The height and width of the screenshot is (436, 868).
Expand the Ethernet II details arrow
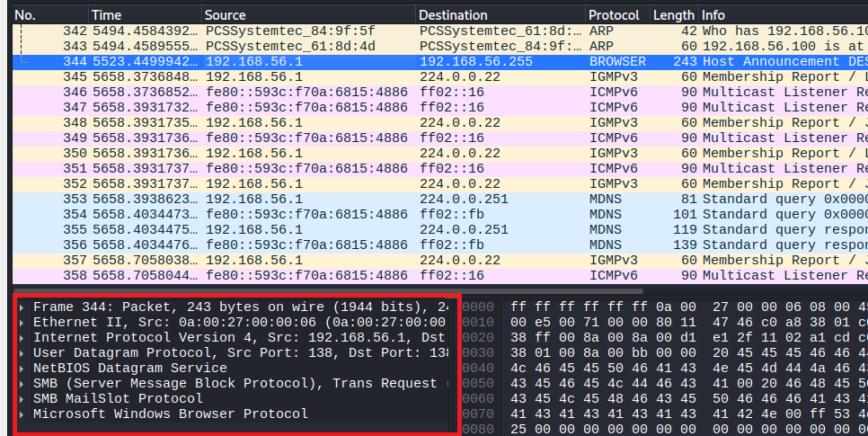[22, 323]
